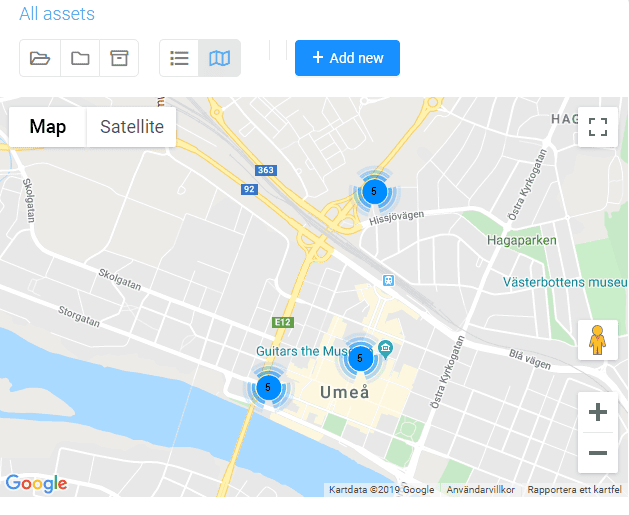
Task: Click Rapportera ett kartfel link
Action: click(574, 490)
